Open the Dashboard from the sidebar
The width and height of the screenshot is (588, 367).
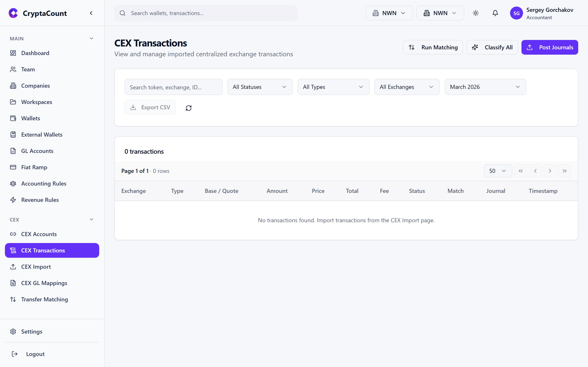coord(35,53)
